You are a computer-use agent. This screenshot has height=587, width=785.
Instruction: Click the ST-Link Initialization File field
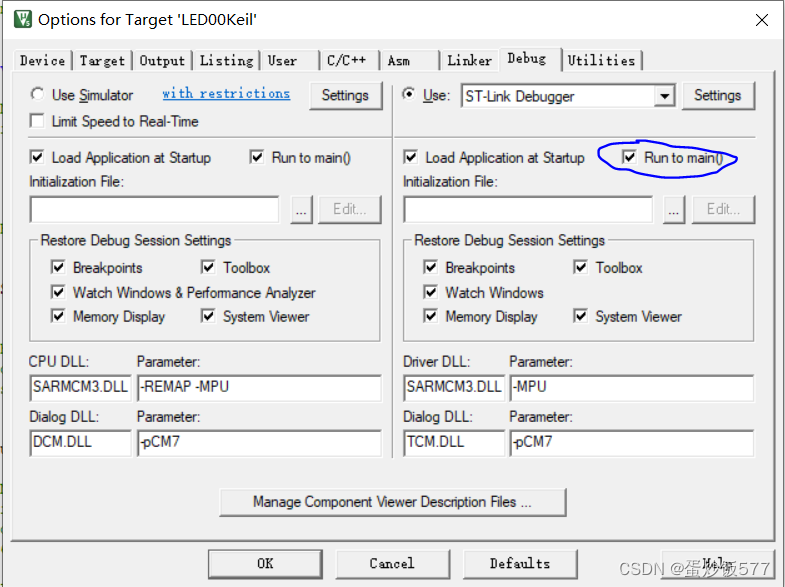point(528,209)
